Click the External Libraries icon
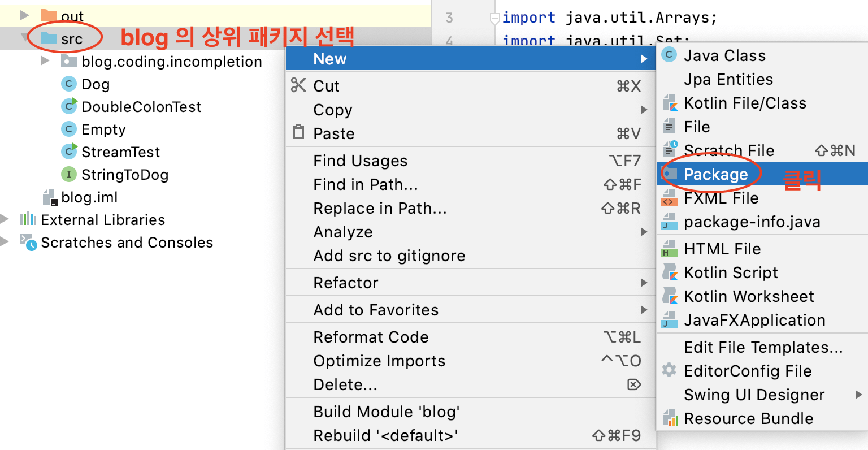This screenshot has width=868, height=450. pyautogui.click(x=28, y=219)
